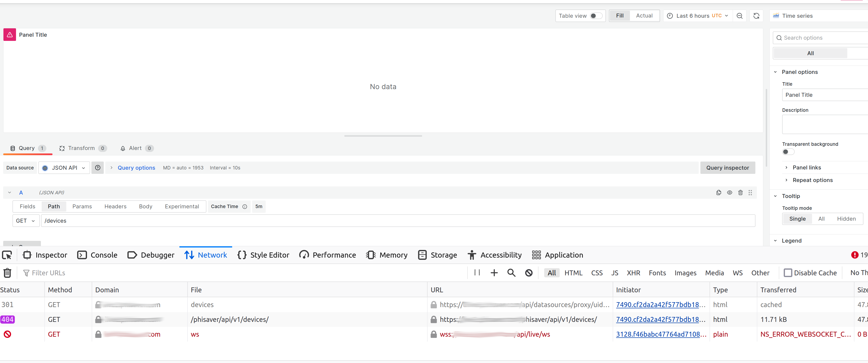Click the zoom out time range icon
The image size is (868, 363).
pyautogui.click(x=739, y=16)
